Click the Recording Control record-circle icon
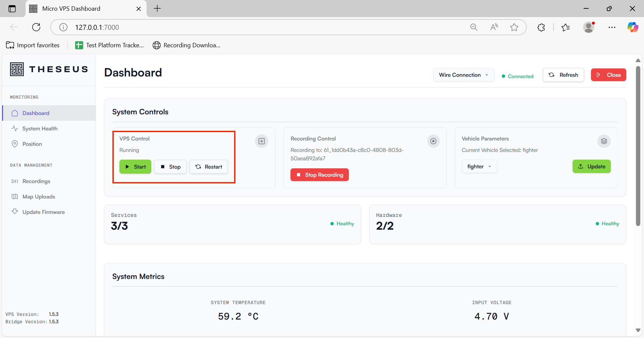Image resolution: width=644 pixels, height=338 pixels. pyautogui.click(x=433, y=141)
